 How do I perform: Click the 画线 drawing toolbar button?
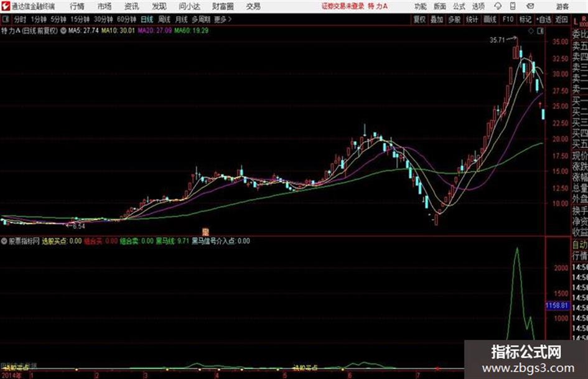[490, 19]
